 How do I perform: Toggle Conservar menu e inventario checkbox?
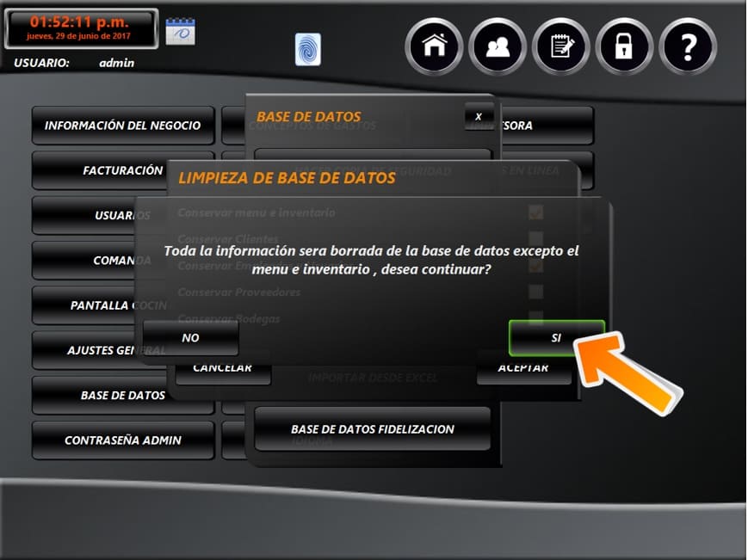[x=535, y=212]
